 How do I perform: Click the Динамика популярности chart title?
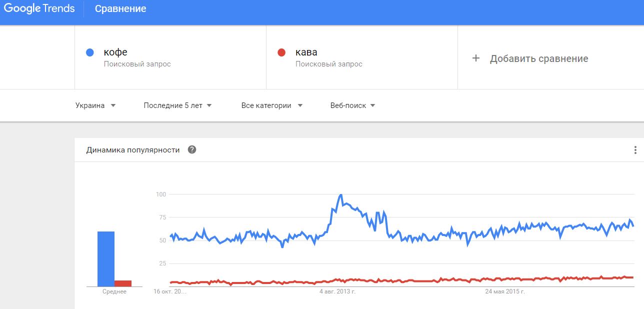(x=133, y=149)
